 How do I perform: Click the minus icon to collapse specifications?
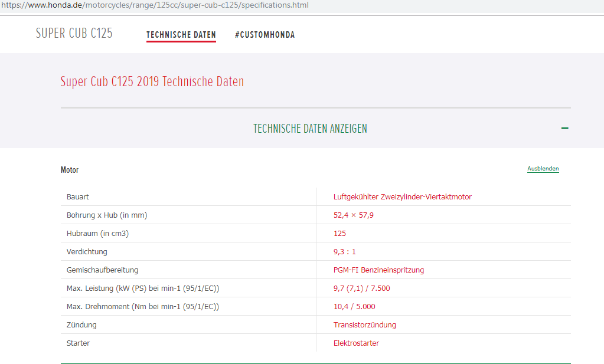564,128
